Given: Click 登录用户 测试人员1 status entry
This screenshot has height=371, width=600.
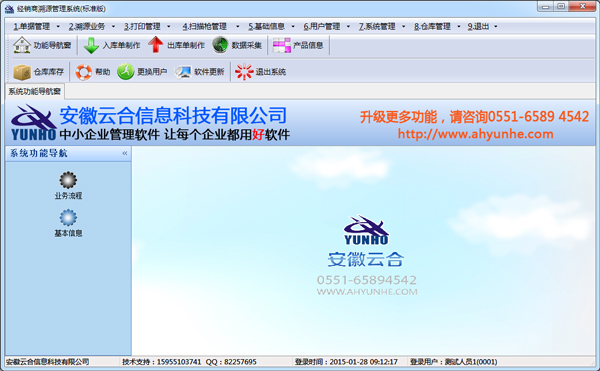Looking at the screenshot, I should pos(453,362).
